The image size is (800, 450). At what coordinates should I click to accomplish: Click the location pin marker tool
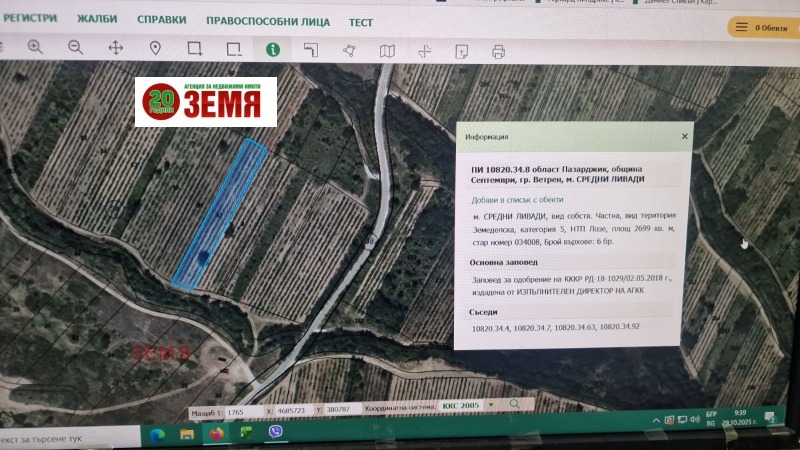click(x=155, y=48)
